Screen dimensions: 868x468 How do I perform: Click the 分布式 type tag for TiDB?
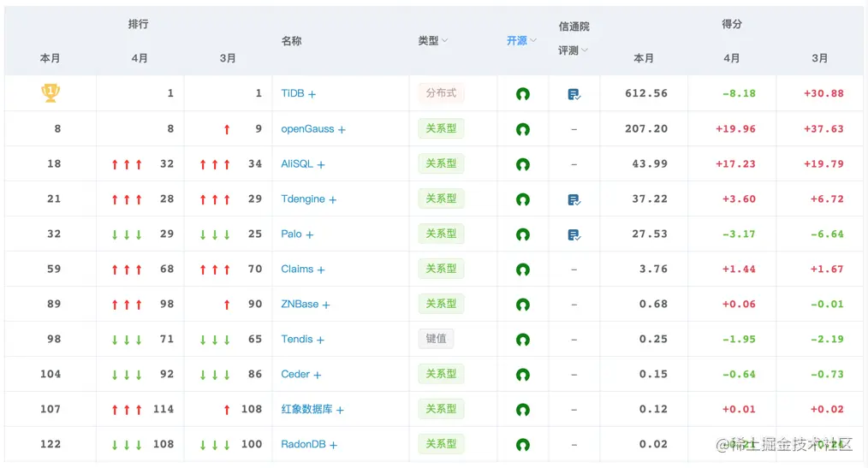441,93
